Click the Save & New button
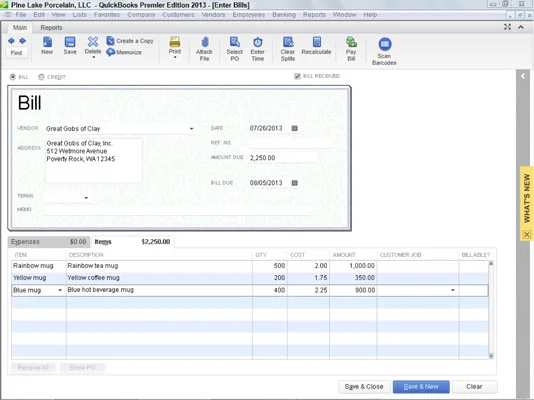 pos(421,387)
